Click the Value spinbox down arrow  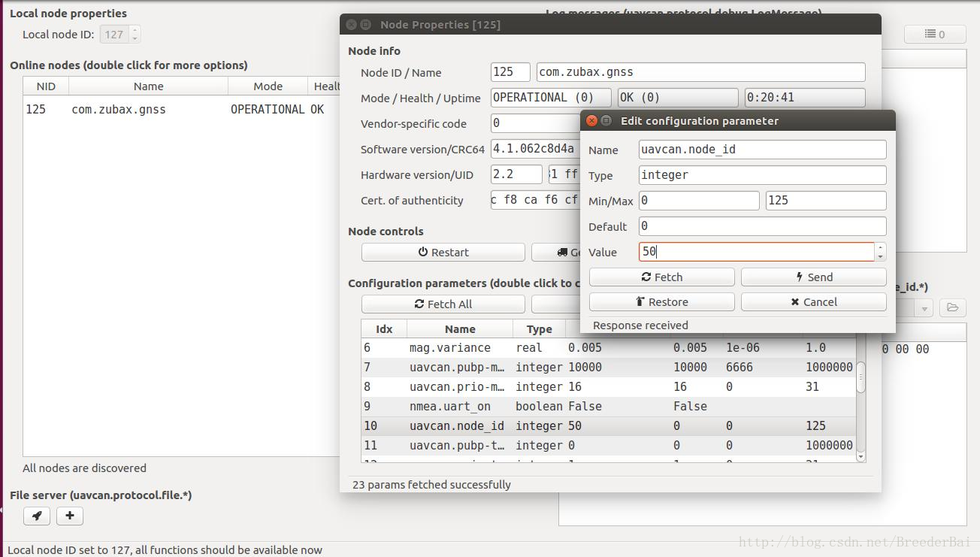pos(881,256)
